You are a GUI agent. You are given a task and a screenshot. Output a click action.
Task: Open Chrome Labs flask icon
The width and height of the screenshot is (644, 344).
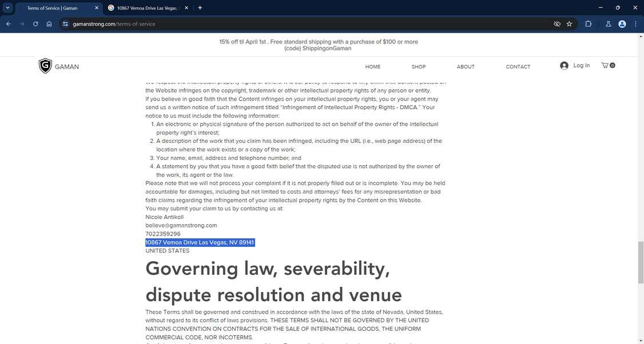pos(609,24)
